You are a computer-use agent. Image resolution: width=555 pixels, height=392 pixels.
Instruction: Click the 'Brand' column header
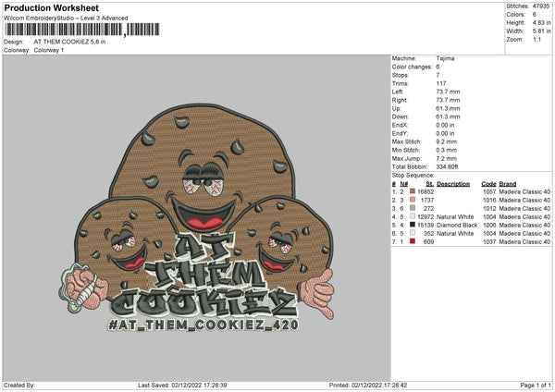coord(508,184)
